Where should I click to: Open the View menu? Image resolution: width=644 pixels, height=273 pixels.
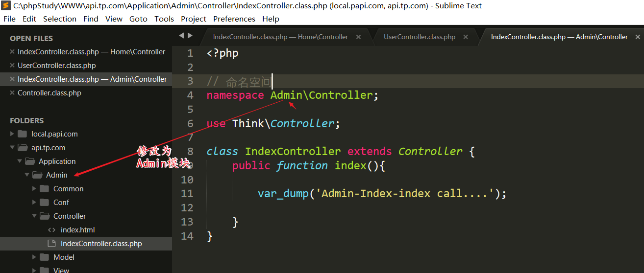coord(114,19)
